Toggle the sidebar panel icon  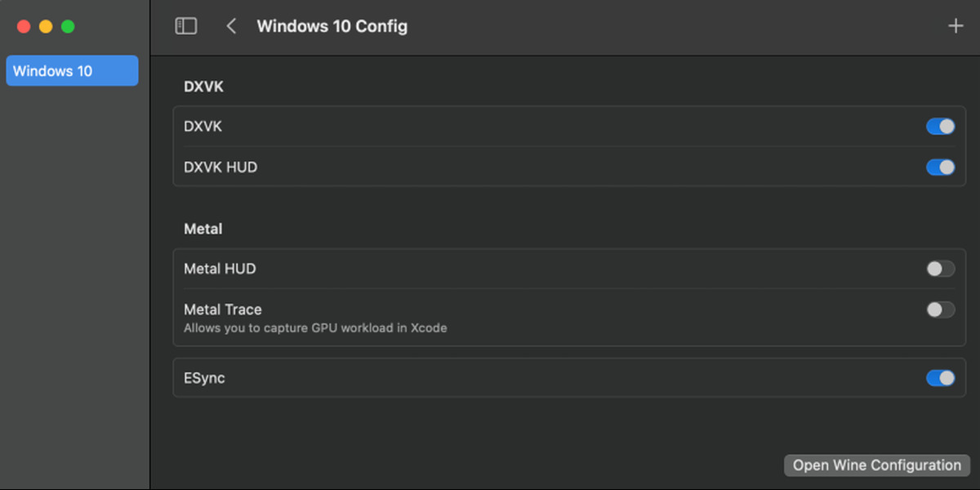point(186,26)
